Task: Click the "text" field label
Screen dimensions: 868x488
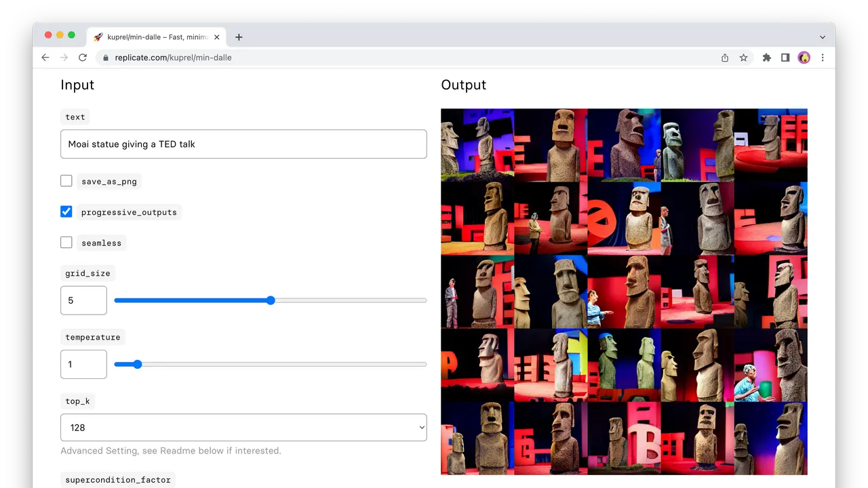Action: (x=75, y=117)
